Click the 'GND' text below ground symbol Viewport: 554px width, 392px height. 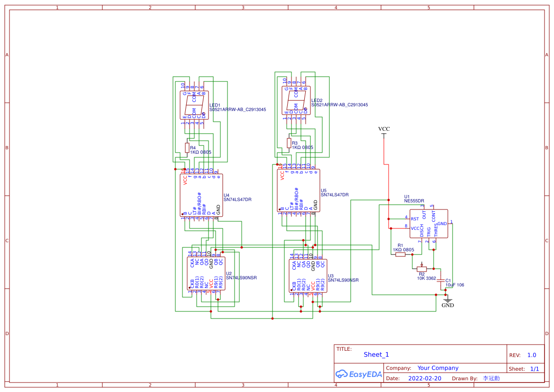tap(448, 305)
